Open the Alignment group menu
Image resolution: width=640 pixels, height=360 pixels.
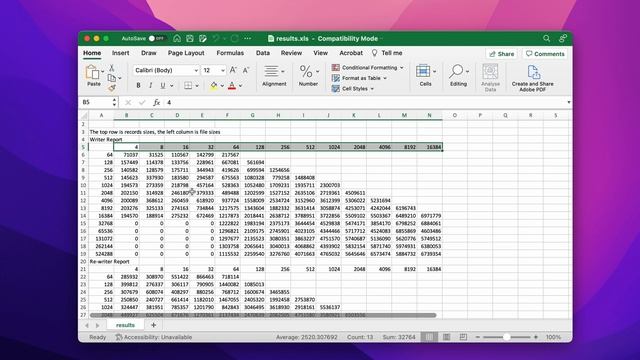tap(274, 76)
